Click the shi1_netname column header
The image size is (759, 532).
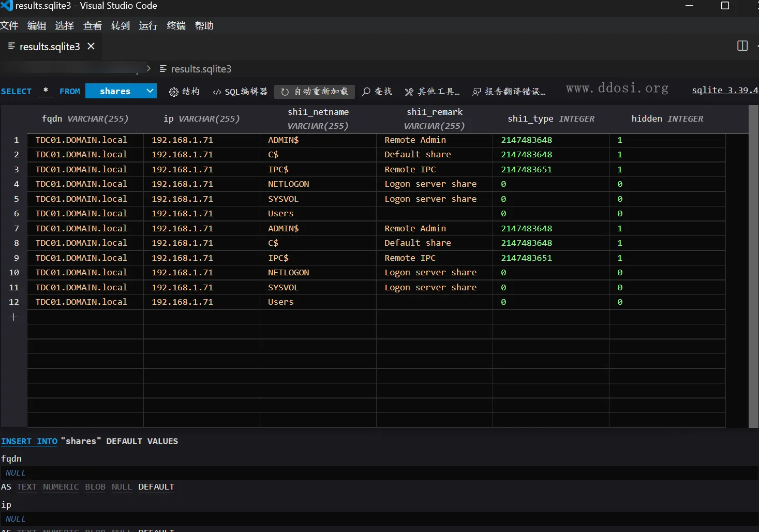coord(318,119)
